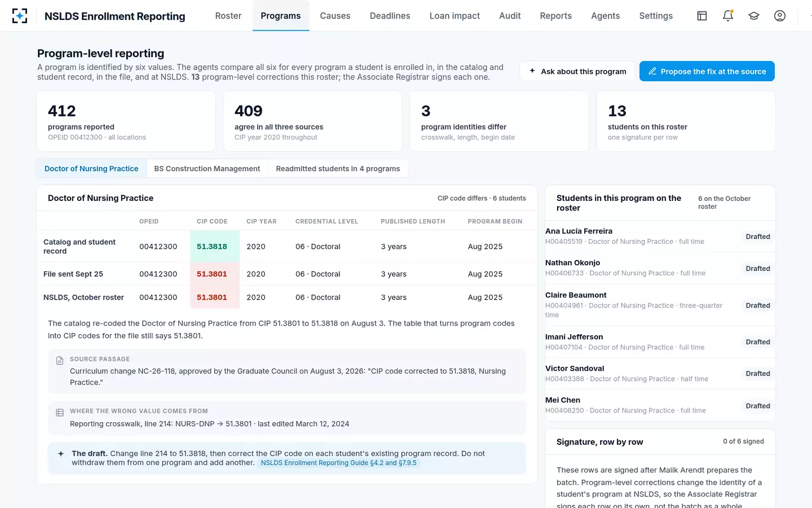812x508 pixels.
Task: Open NSLDS Enrollment Reporting Guide §4.2 link
Action: (338, 463)
